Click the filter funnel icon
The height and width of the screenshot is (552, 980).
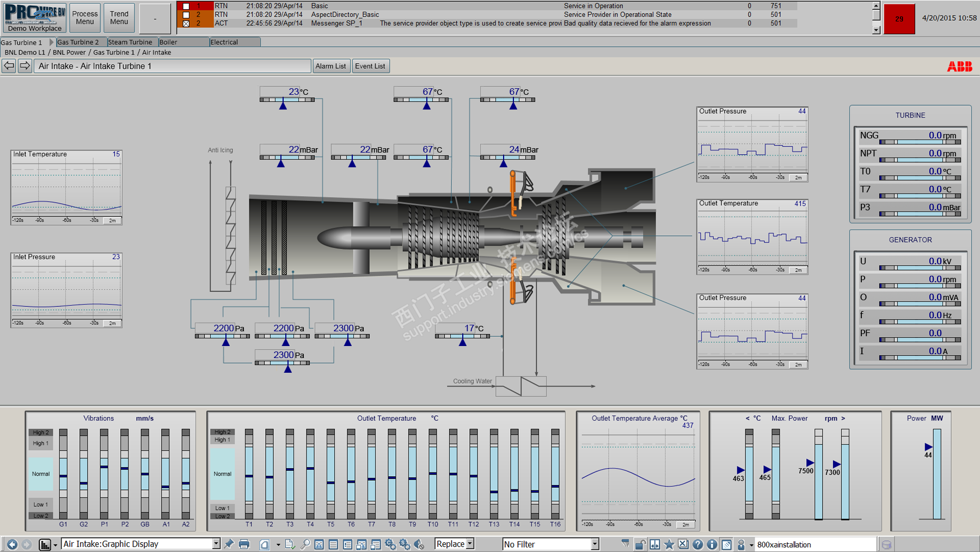626,544
